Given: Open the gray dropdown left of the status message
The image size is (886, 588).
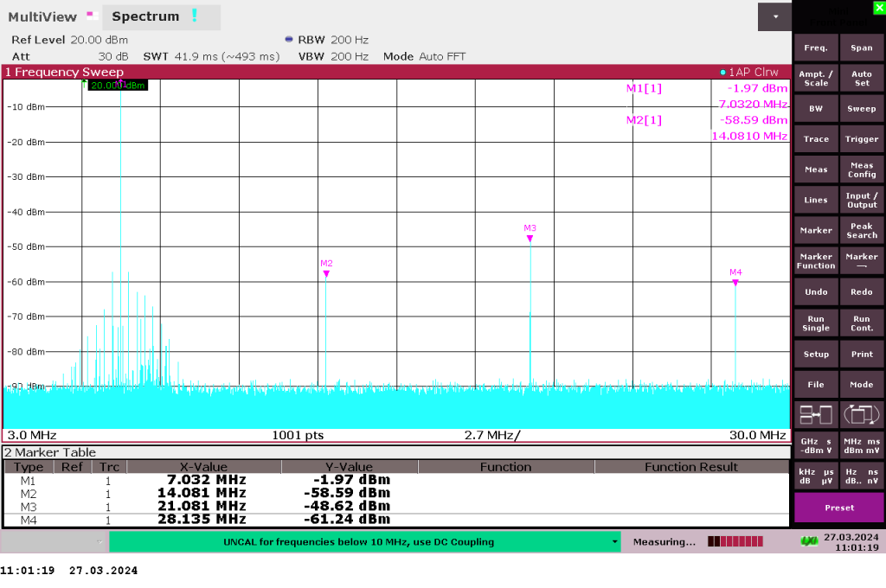Looking at the screenshot, I should point(55,541).
